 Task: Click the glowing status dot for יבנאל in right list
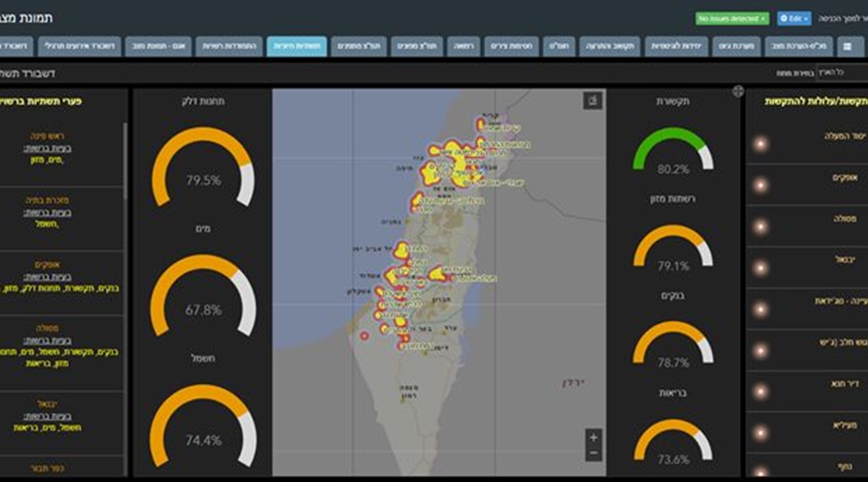[760, 268]
